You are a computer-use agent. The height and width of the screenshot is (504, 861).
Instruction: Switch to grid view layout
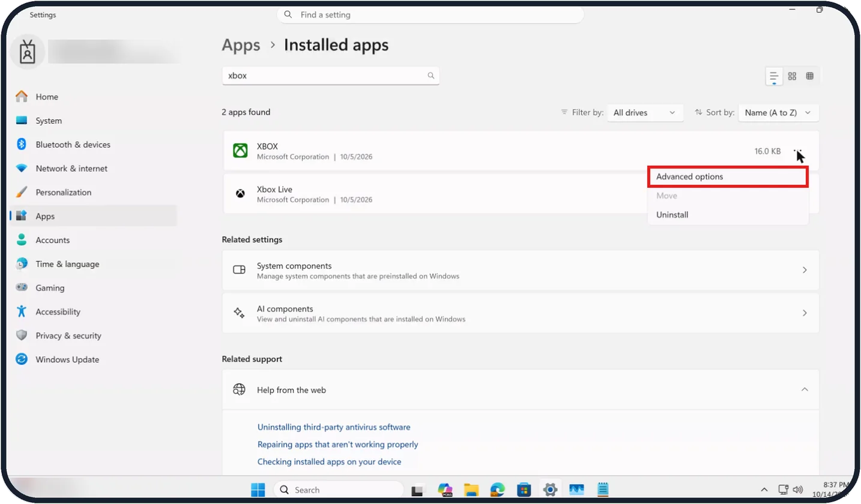tap(792, 76)
